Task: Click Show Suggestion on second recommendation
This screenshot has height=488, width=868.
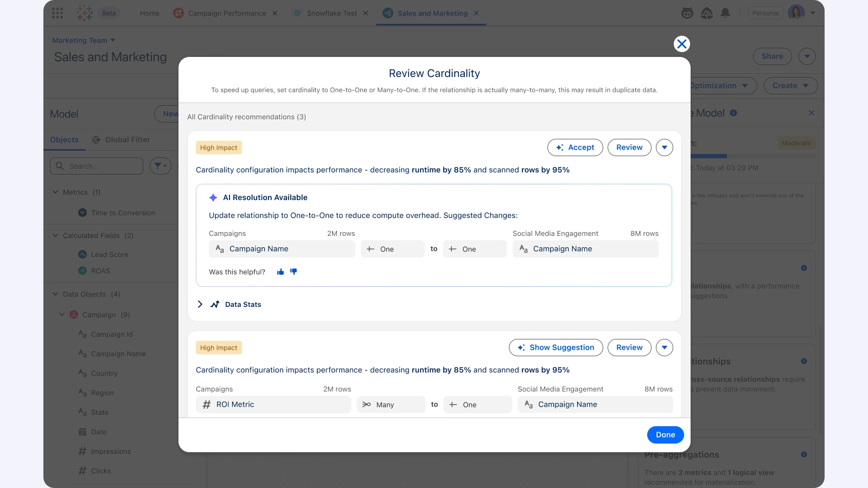Action: click(556, 348)
